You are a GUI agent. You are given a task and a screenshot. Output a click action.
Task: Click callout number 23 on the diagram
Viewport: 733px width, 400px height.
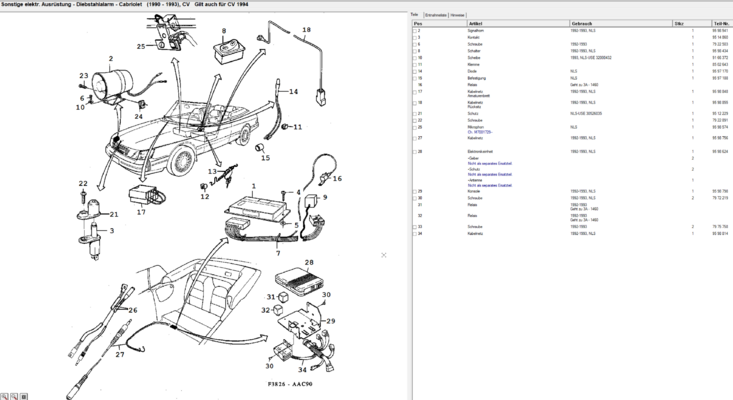point(84,76)
